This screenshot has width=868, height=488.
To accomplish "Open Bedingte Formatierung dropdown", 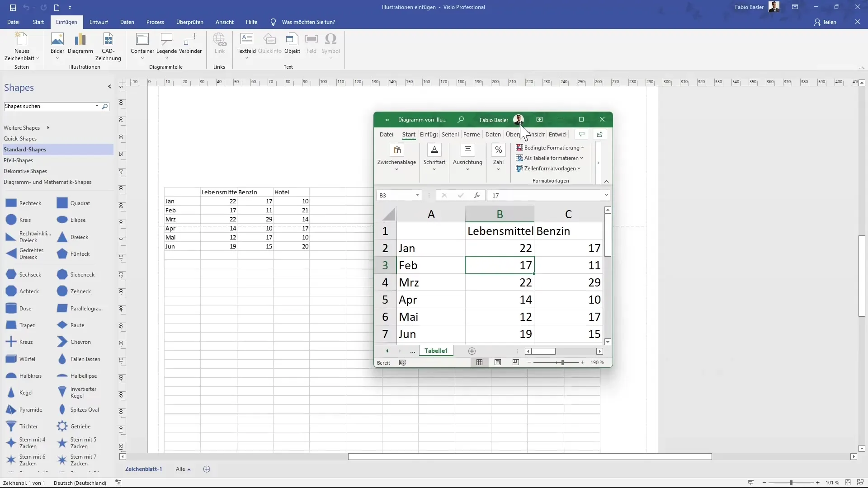I will pyautogui.click(x=550, y=148).
